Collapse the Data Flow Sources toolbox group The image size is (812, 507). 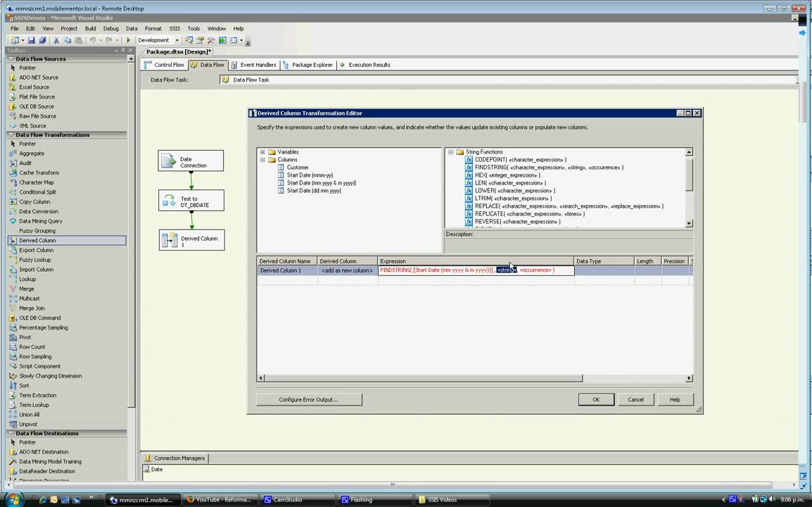pyautogui.click(x=11, y=59)
